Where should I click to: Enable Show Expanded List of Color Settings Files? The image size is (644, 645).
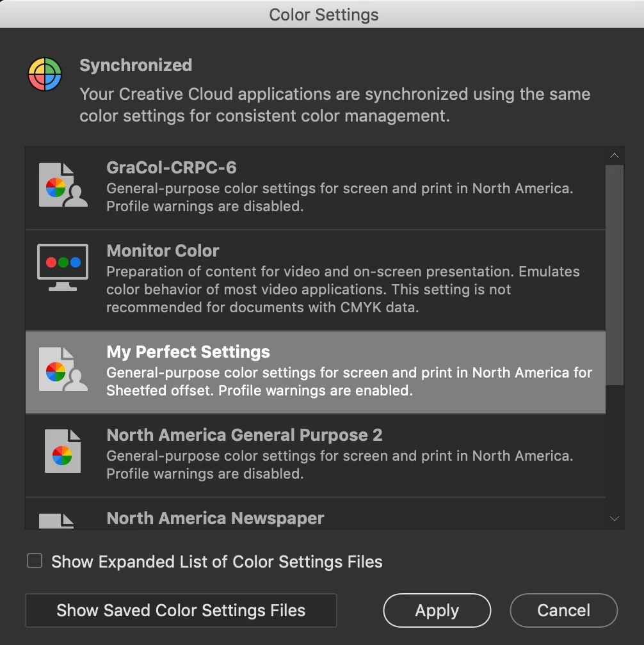(35, 561)
